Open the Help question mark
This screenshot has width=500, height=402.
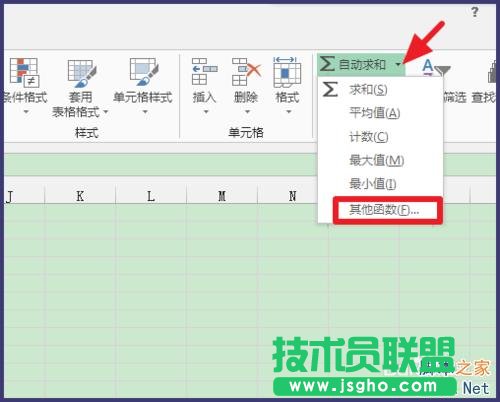pos(475,12)
